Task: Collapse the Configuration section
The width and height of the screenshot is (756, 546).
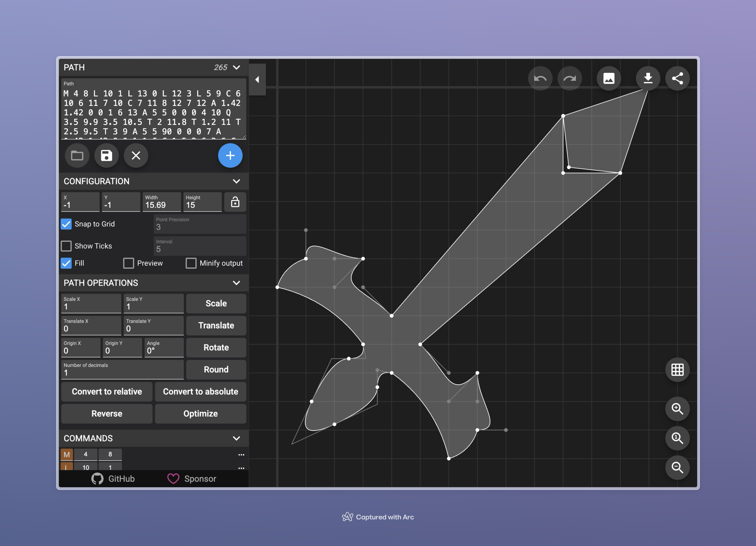Action: click(x=236, y=181)
